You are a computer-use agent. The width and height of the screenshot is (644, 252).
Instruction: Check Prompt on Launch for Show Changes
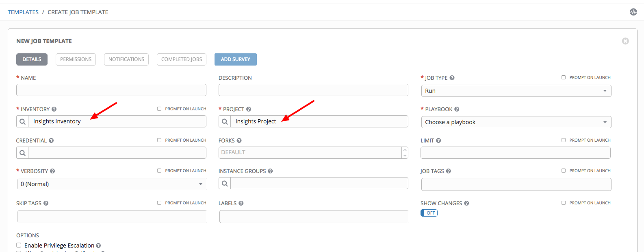coord(564,203)
